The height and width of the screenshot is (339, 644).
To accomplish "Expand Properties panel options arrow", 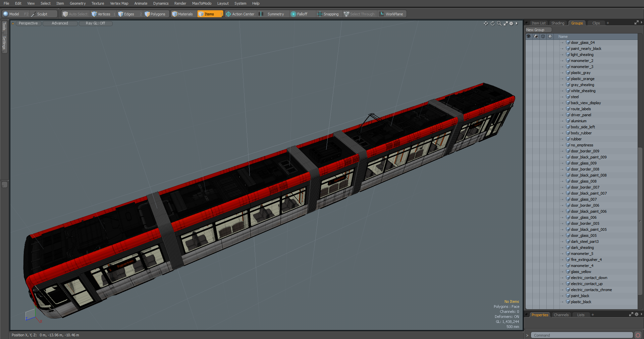I will (x=641, y=314).
